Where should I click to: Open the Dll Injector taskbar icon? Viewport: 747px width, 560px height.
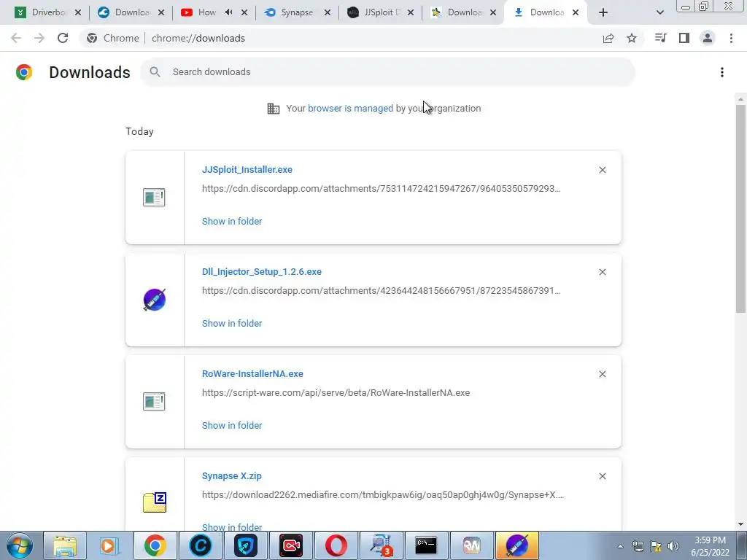point(517,545)
